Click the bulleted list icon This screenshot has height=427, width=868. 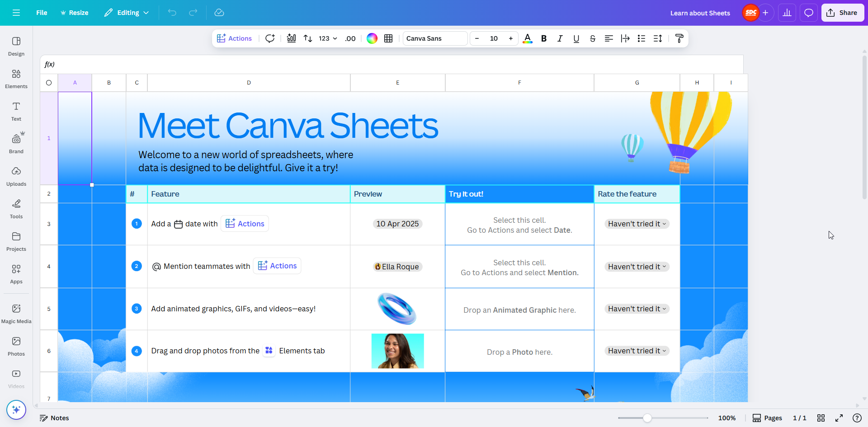coord(642,38)
